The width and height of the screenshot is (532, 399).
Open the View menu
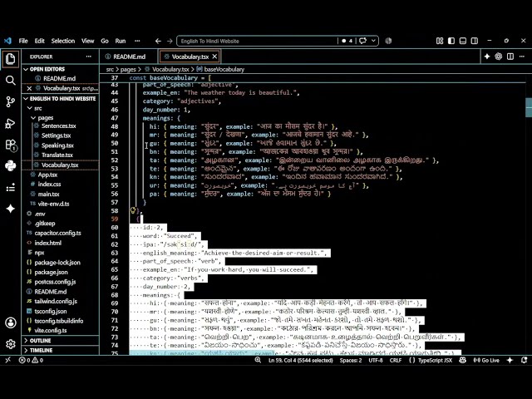pyautogui.click(x=87, y=41)
